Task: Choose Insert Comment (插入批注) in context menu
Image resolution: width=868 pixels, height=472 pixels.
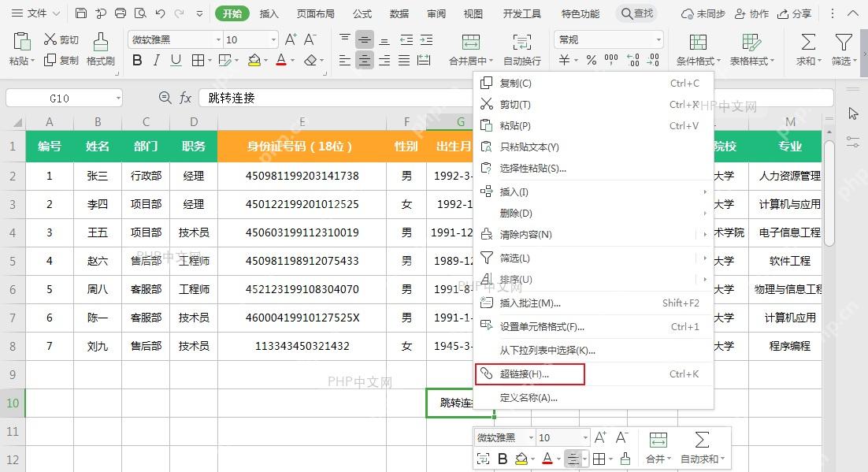Action: [x=593, y=303]
